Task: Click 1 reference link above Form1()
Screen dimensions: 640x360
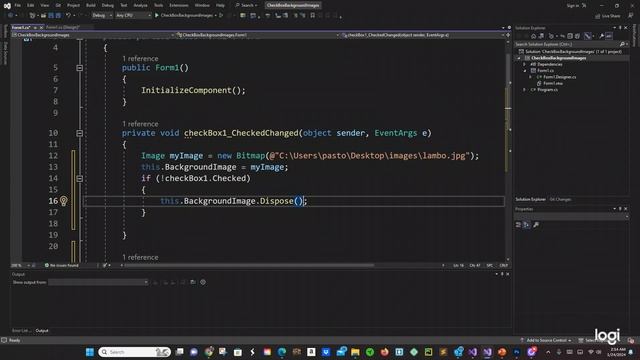Action: 140,59
